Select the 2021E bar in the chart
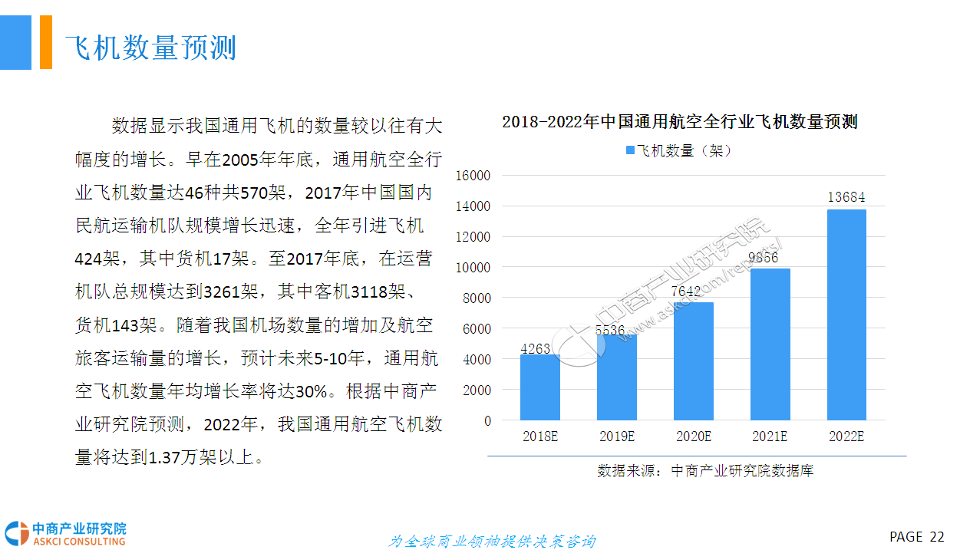 pyautogui.click(x=770, y=344)
